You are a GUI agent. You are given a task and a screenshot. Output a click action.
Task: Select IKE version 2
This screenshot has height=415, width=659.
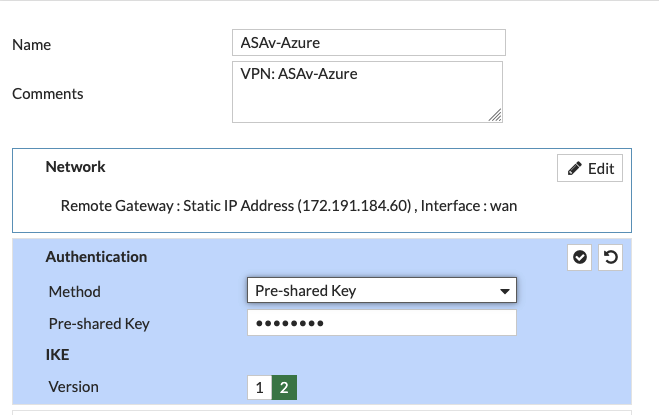tap(283, 387)
